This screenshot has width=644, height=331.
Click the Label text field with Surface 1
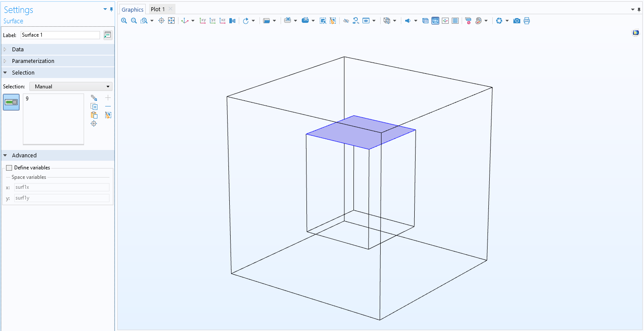(x=60, y=35)
